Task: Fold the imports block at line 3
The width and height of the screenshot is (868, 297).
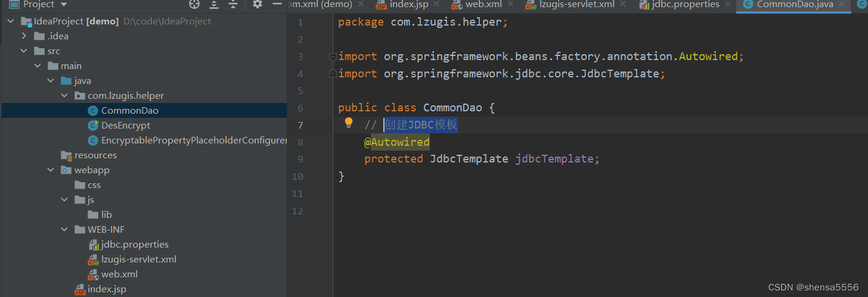Action: (333, 57)
